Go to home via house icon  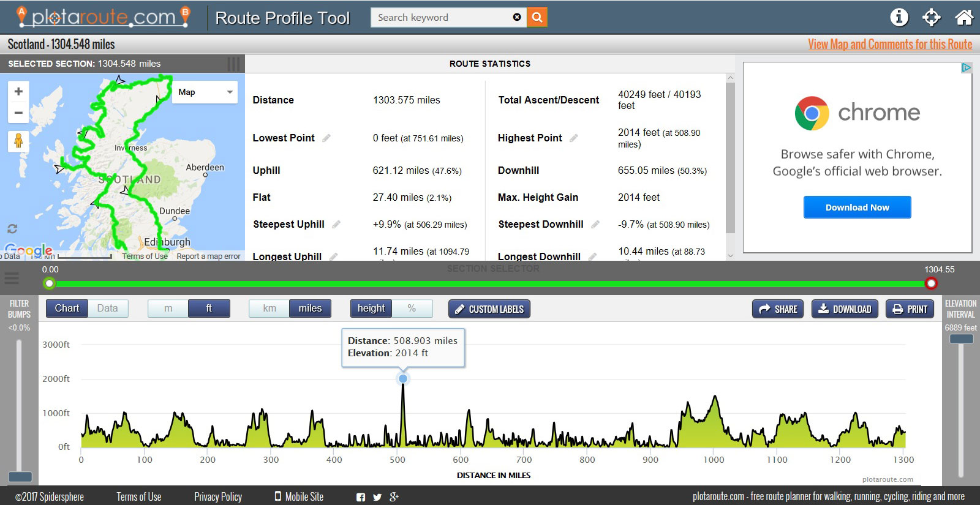pyautogui.click(x=964, y=17)
